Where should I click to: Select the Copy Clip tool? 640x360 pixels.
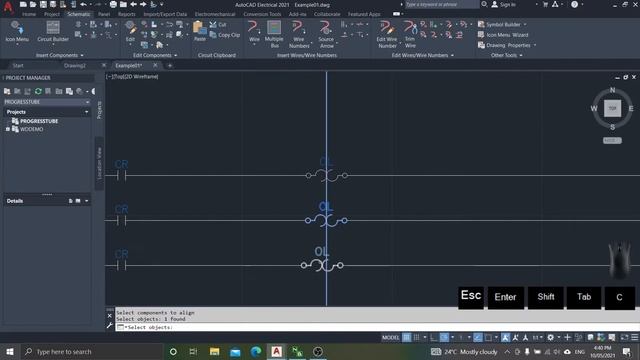tap(224, 35)
